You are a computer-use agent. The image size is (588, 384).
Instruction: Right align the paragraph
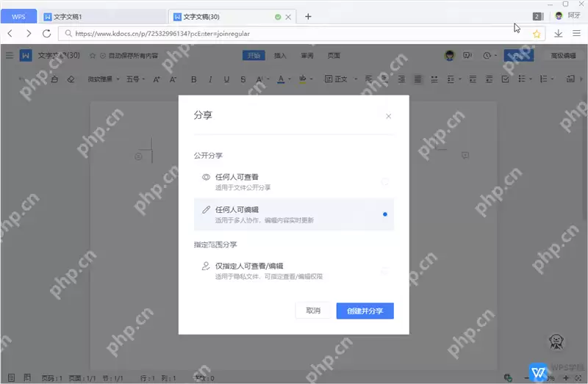coord(401,79)
